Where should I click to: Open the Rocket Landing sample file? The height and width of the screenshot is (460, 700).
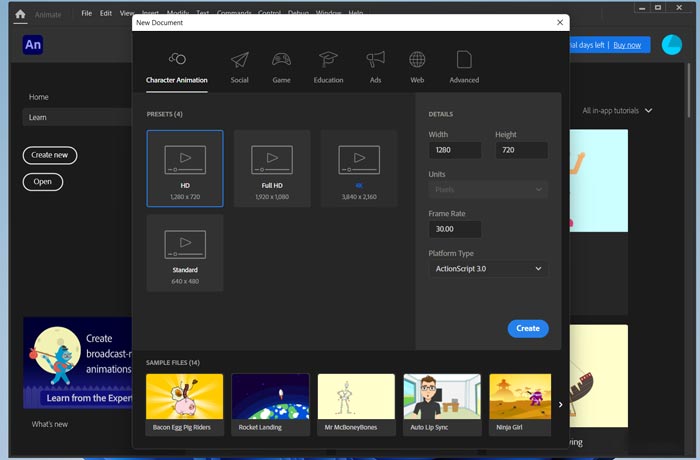tap(271, 404)
